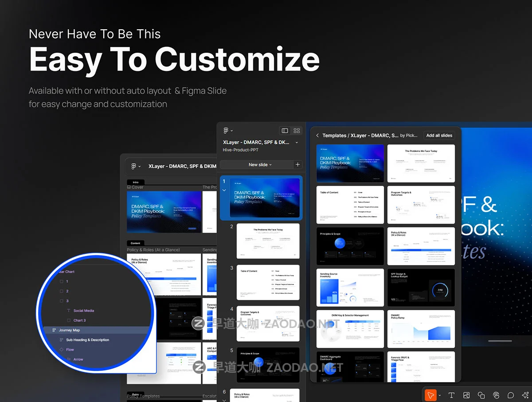Expand the XLayer file name dropdown

click(x=297, y=142)
